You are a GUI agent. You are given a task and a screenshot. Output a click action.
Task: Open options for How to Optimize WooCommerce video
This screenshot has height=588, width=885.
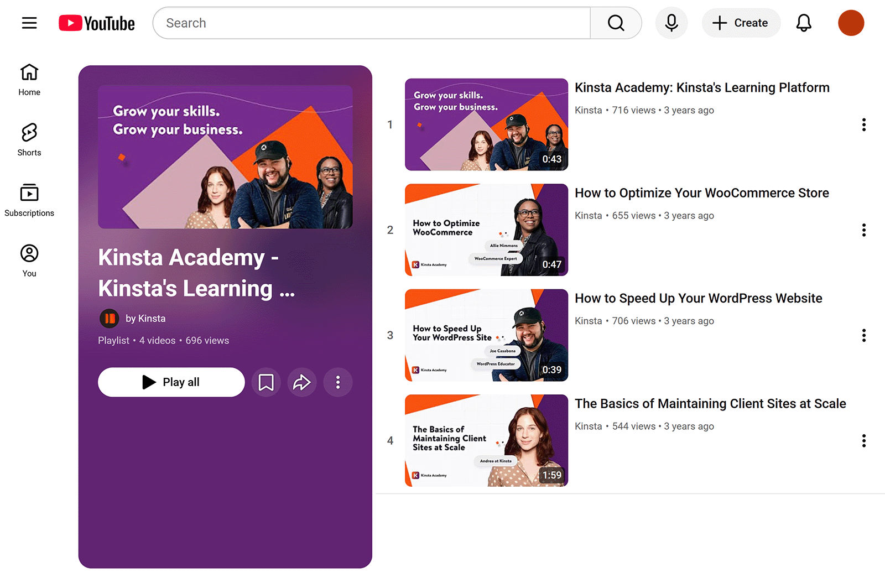[863, 230]
